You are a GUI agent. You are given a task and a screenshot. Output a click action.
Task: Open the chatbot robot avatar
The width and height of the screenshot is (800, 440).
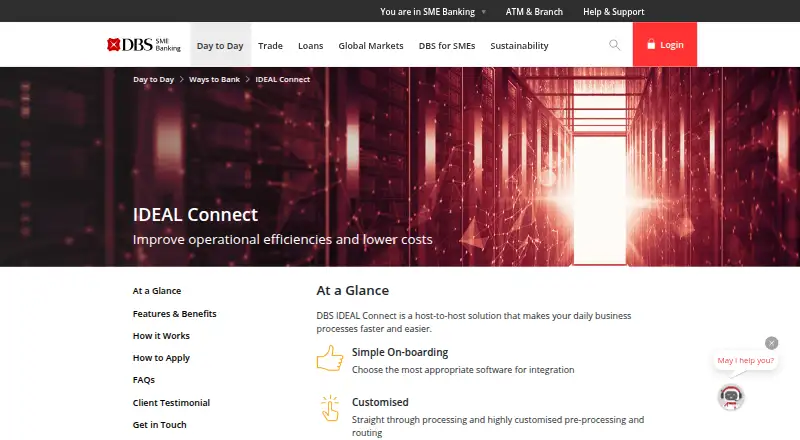731,397
